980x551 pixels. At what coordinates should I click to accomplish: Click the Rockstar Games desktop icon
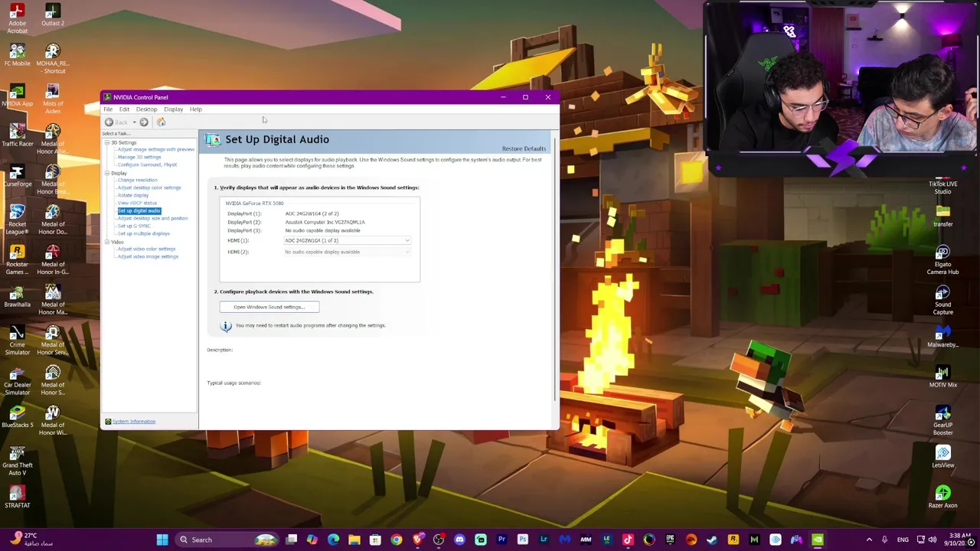[x=17, y=259]
